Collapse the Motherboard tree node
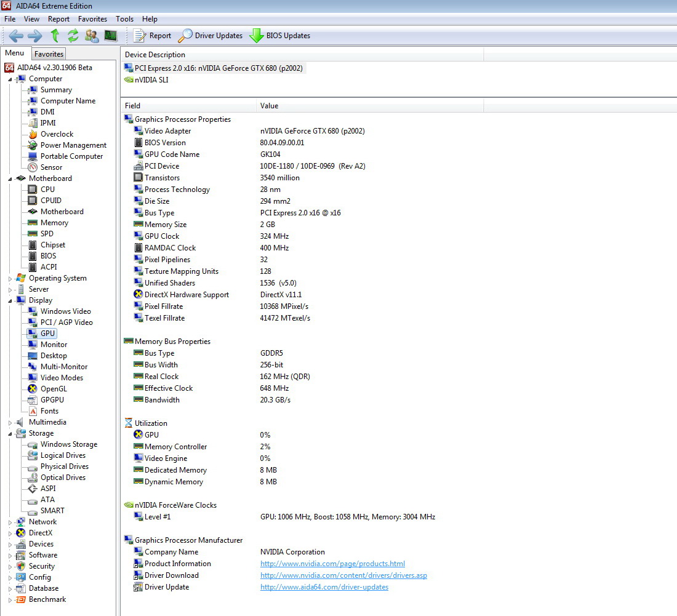The width and height of the screenshot is (677, 616). [10, 179]
